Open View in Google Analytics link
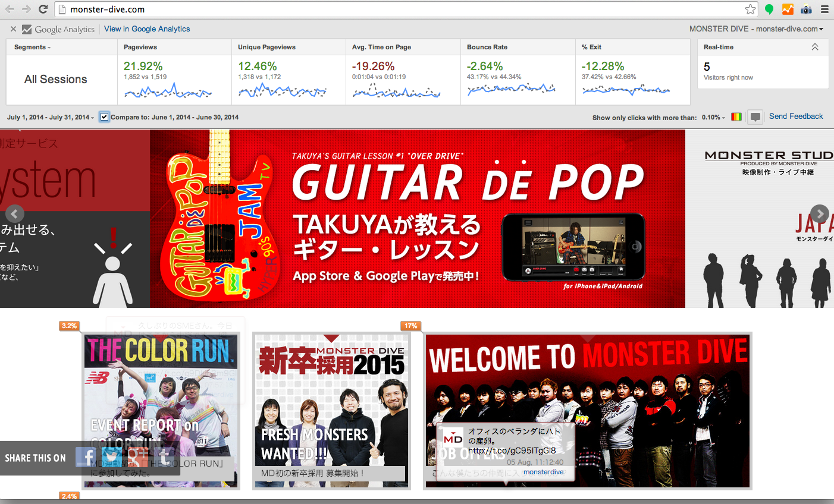 (x=147, y=29)
